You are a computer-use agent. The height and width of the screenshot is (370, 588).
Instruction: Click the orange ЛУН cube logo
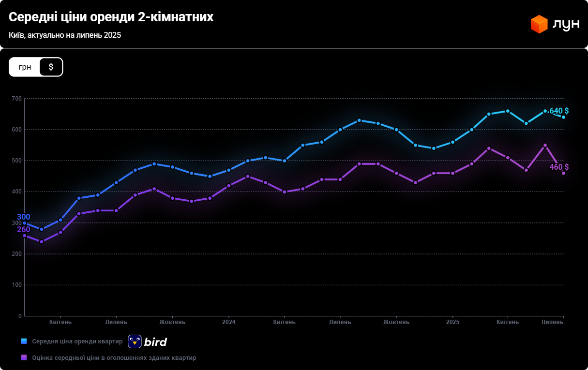coord(539,24)
